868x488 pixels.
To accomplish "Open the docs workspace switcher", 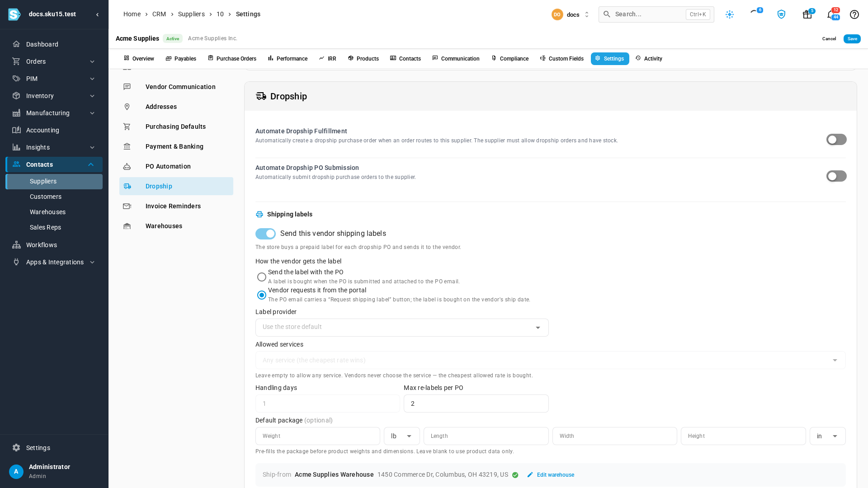I will 571,14.
